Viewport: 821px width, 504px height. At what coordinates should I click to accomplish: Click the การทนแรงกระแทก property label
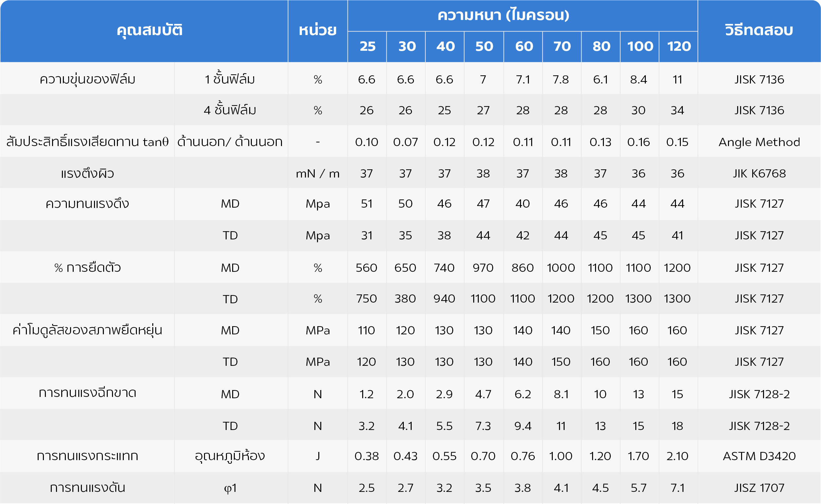coord(87,456)
